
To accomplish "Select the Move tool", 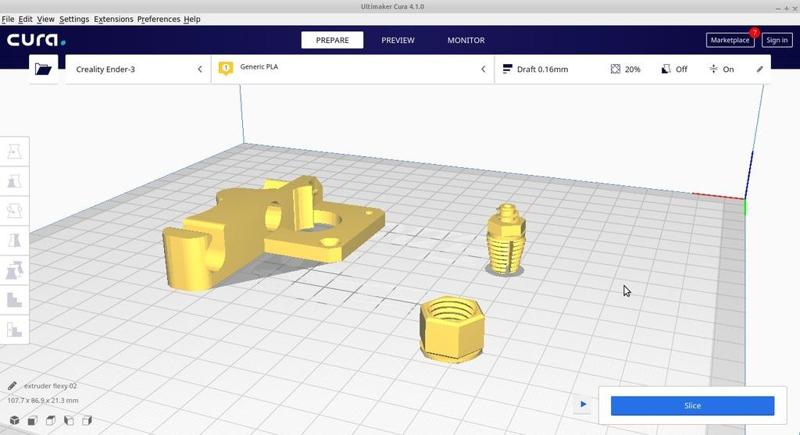I will [14, 151].
